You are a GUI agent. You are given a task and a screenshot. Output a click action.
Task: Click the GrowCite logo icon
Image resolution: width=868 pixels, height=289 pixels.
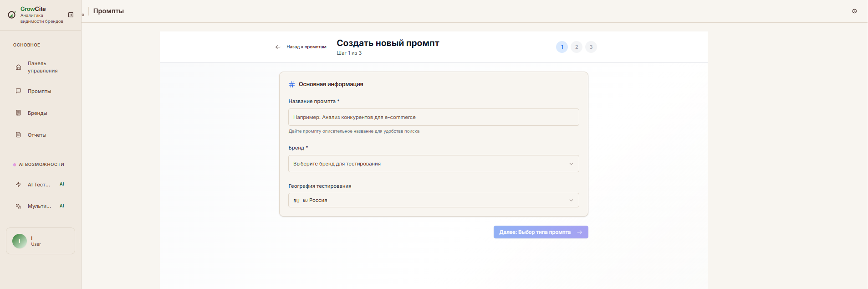12,15
